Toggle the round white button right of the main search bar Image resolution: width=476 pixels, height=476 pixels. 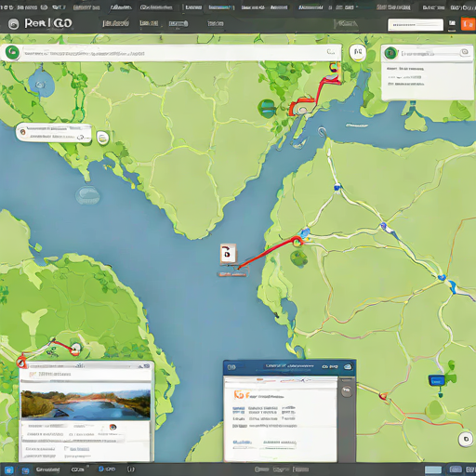358,52
